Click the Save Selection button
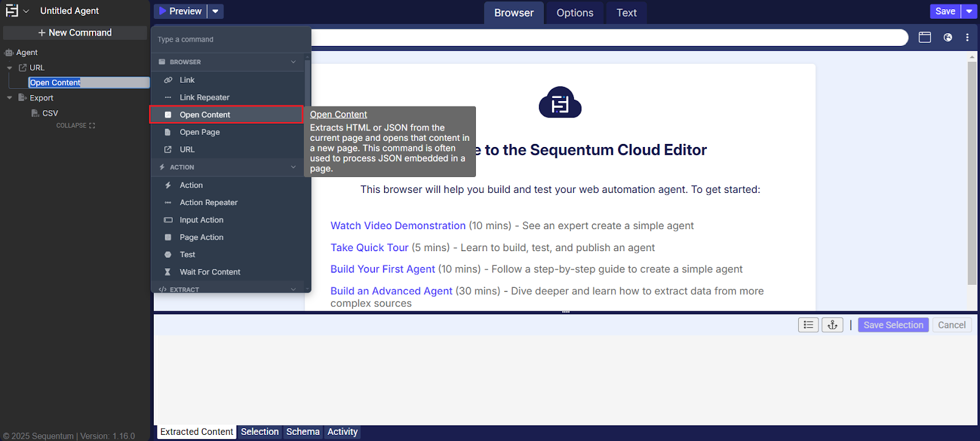 pyautogui.click(x=893, y=325)
